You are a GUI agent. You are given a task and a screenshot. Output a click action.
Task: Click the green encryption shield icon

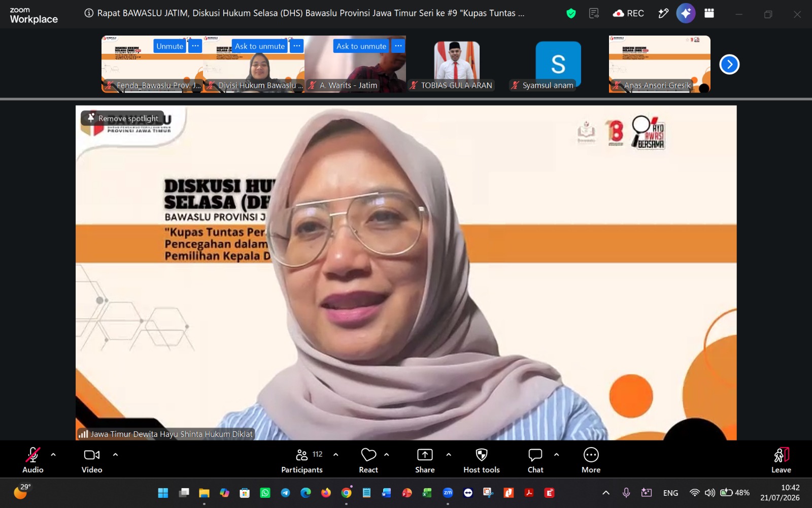coord(571,14)
